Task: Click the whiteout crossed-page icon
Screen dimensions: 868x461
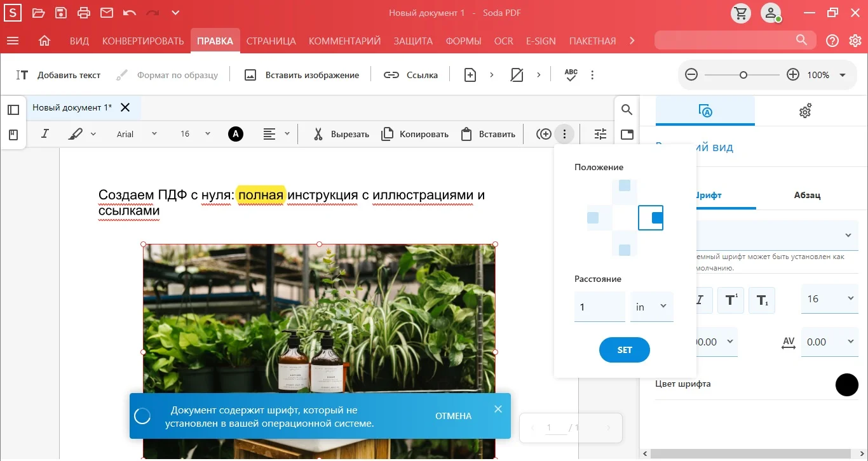Action: pos(517,75)
